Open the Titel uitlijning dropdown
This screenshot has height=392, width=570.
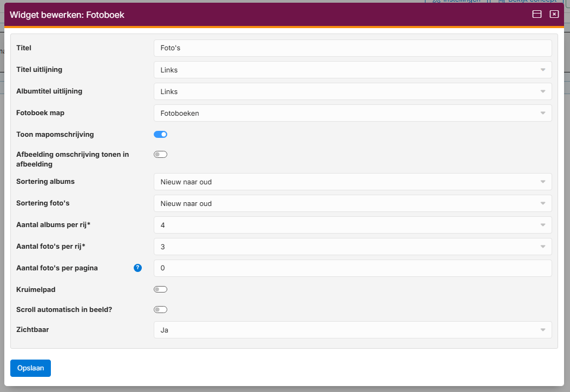(352, 70)
